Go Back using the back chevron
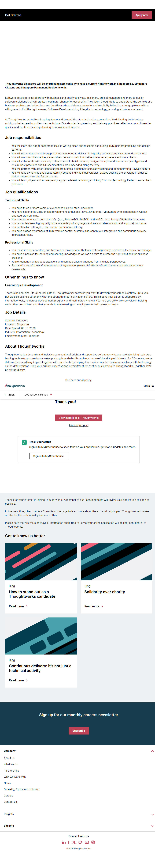This screenshot has height=868, width=155. [9, 395]
